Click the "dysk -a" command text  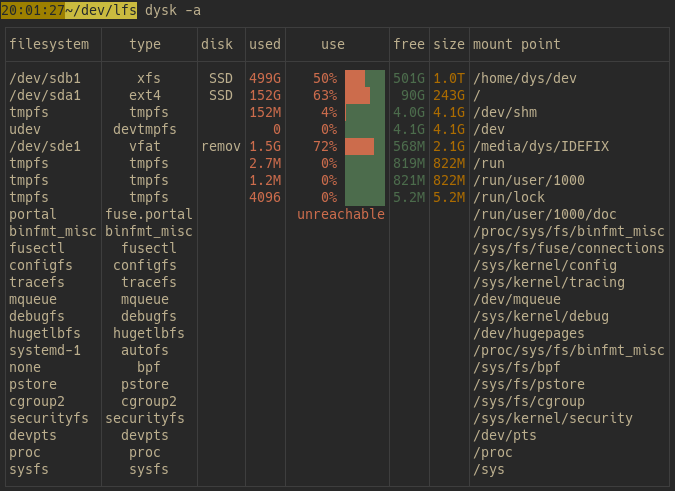(173, 10)
